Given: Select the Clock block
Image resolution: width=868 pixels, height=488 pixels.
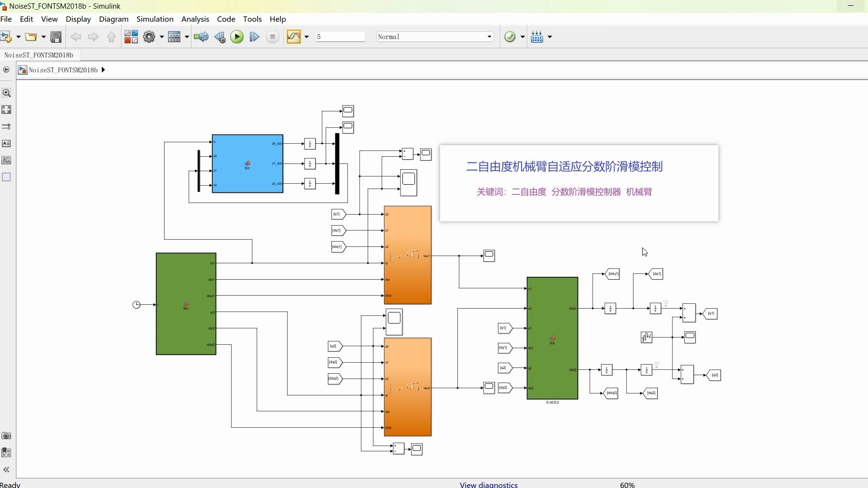Looking at the screenshot, I should point(137,305).
